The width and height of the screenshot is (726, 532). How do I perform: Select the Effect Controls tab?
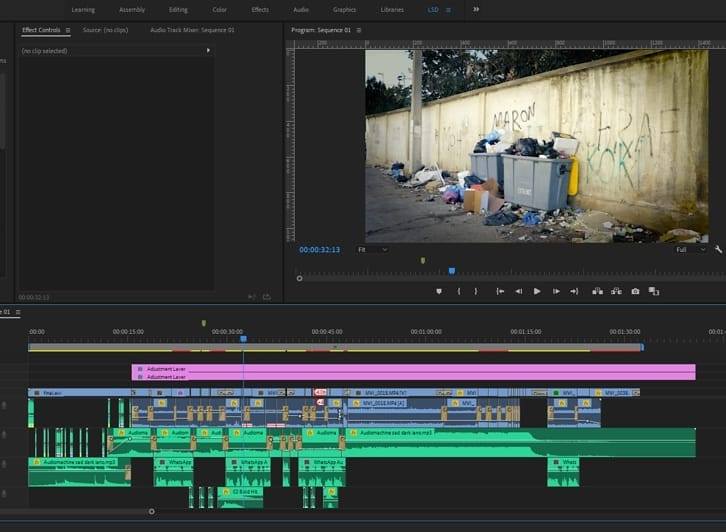click(x=41, y=30)
